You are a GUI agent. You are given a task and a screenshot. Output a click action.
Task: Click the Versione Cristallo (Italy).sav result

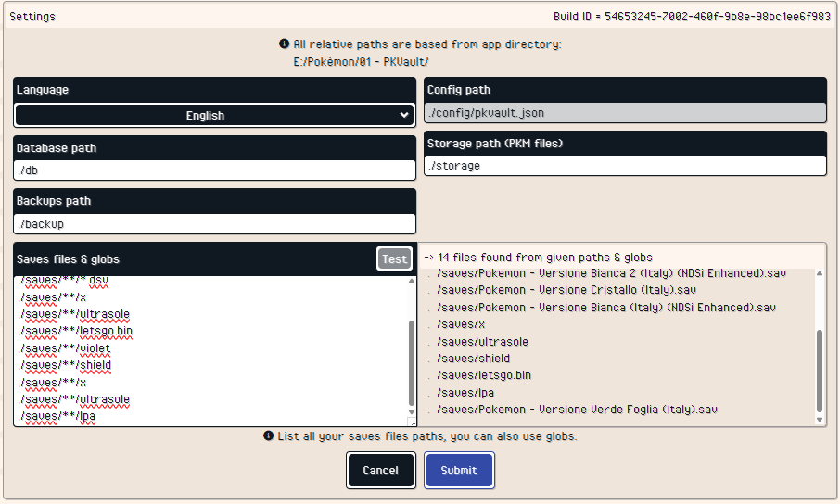(x=566, y=290)
